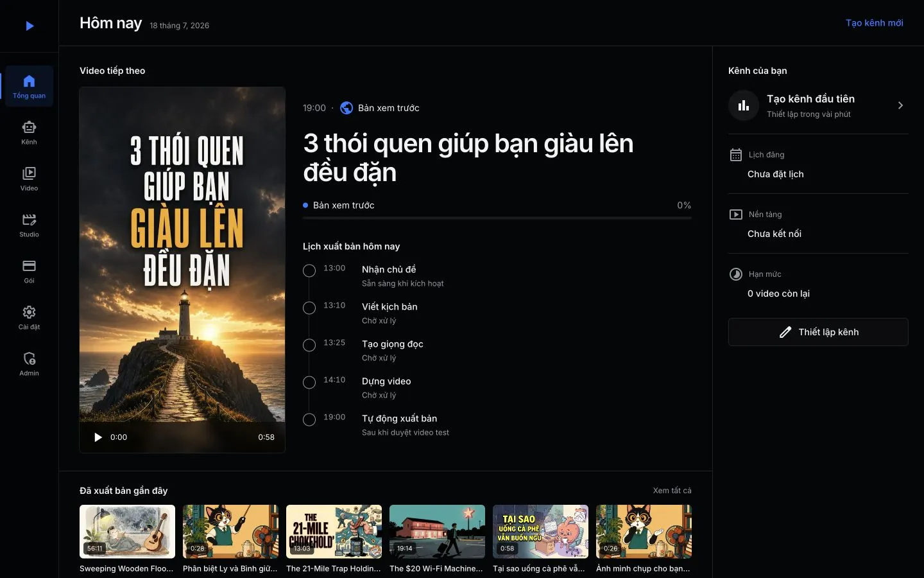This screenshot has width=924, height=578.
Task: Click the Dựng video schedule row label
Action: click(x=386, y=381)
